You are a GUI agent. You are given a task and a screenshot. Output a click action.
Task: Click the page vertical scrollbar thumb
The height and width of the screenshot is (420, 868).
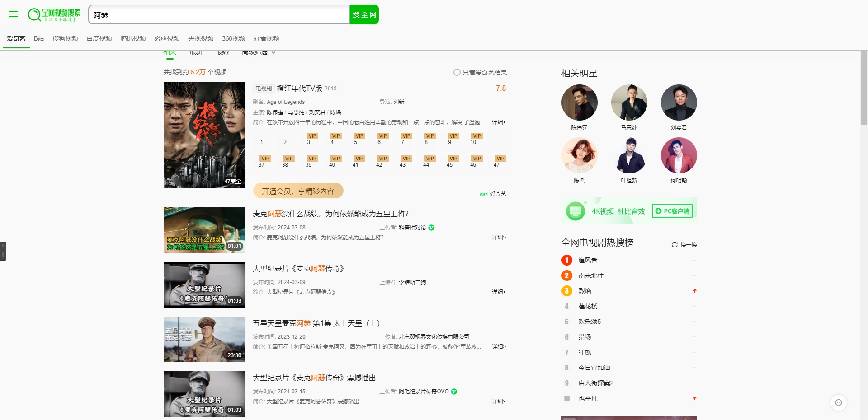pos(864,88)
